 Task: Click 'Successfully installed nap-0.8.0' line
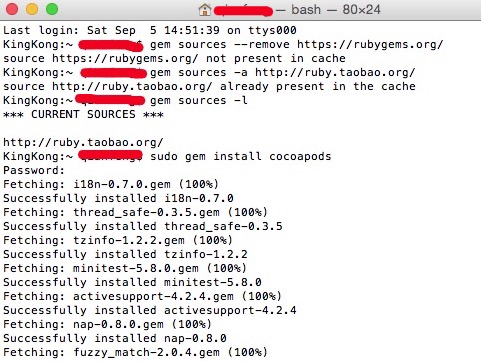[x=115, y=338]
